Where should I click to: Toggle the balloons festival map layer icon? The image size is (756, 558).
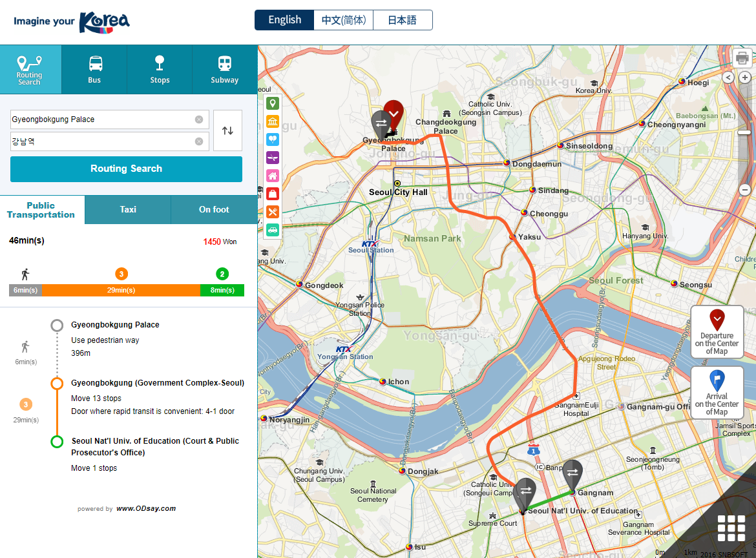click(x=273, y=139)
